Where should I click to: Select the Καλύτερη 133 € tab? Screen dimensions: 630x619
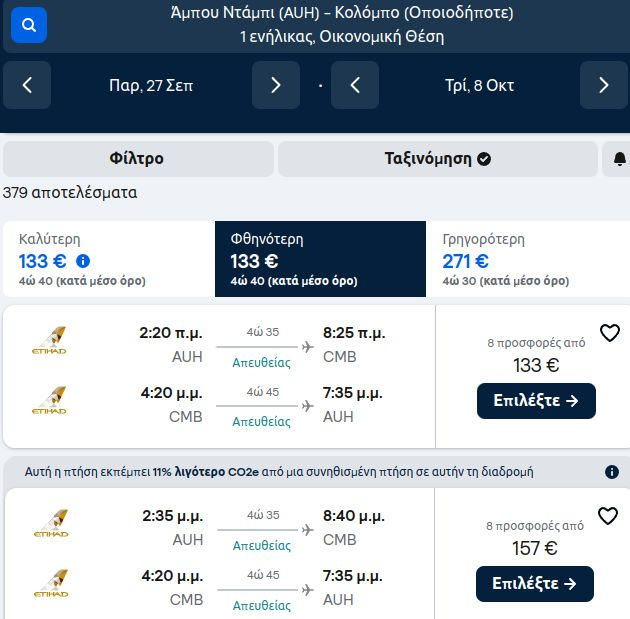[109, 259]
